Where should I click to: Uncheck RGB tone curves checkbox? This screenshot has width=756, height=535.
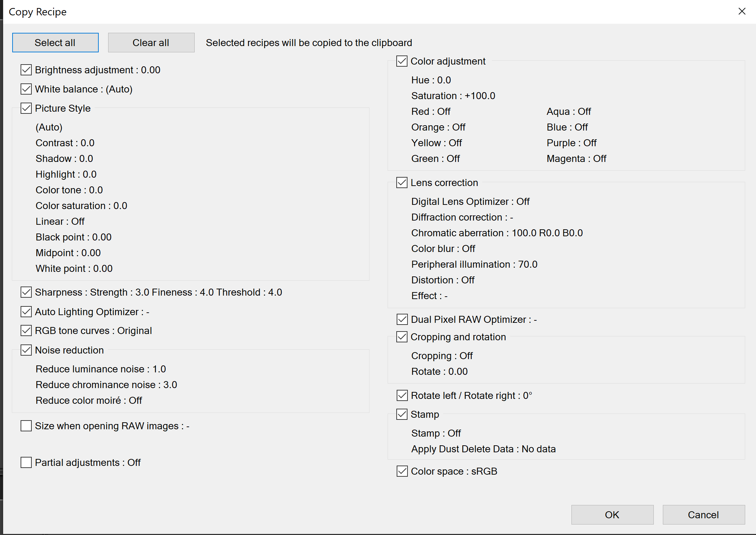click(26, 331)
